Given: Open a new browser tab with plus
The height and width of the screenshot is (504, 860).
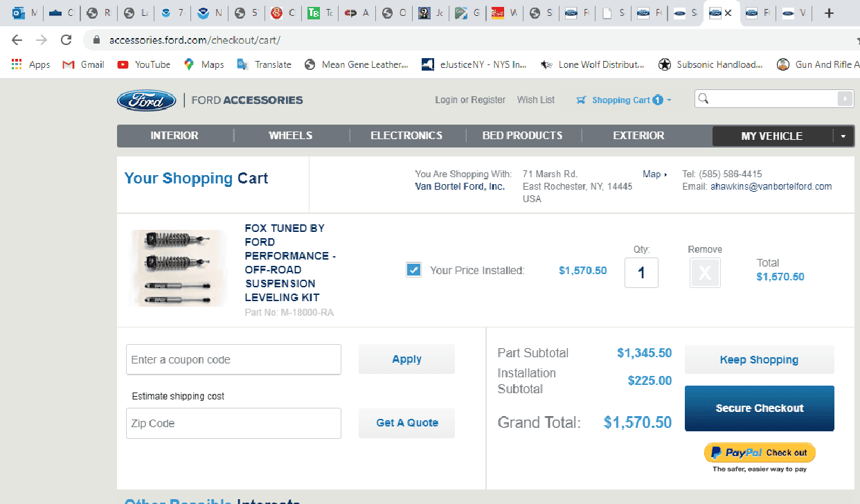Looking at the screenshot, I should pyautogui.click(x=830, y=13).
